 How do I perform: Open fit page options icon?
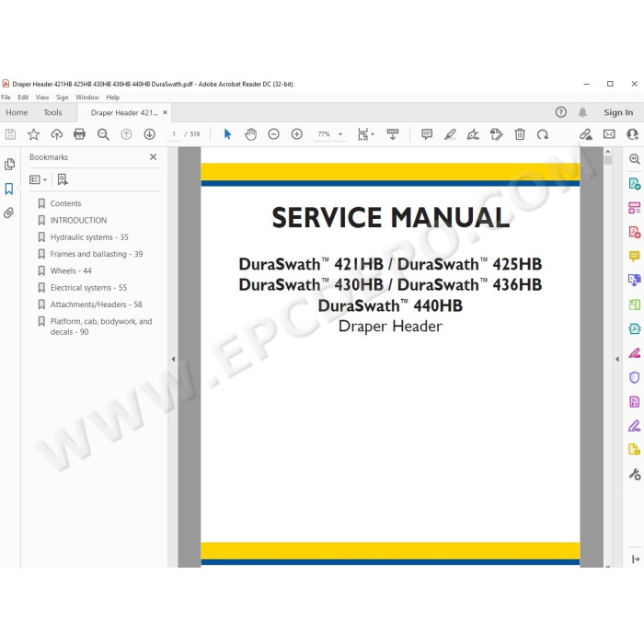click(x=365, y=134)
